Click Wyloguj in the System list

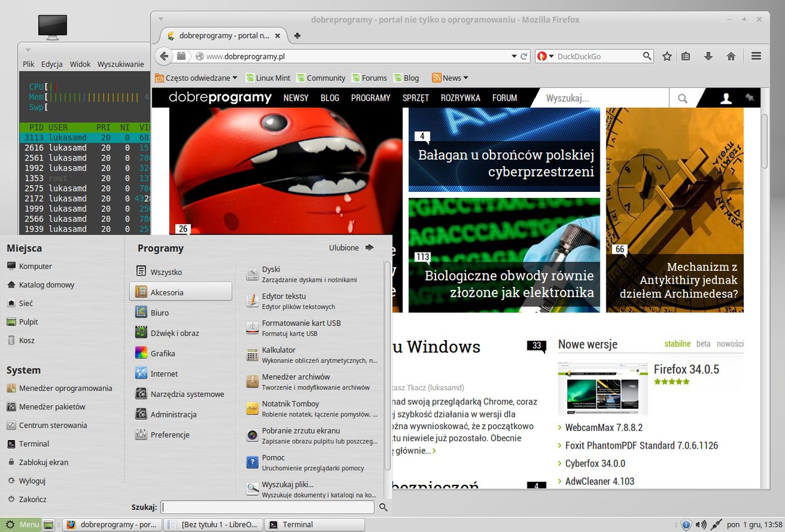click(x=26, y=481)
